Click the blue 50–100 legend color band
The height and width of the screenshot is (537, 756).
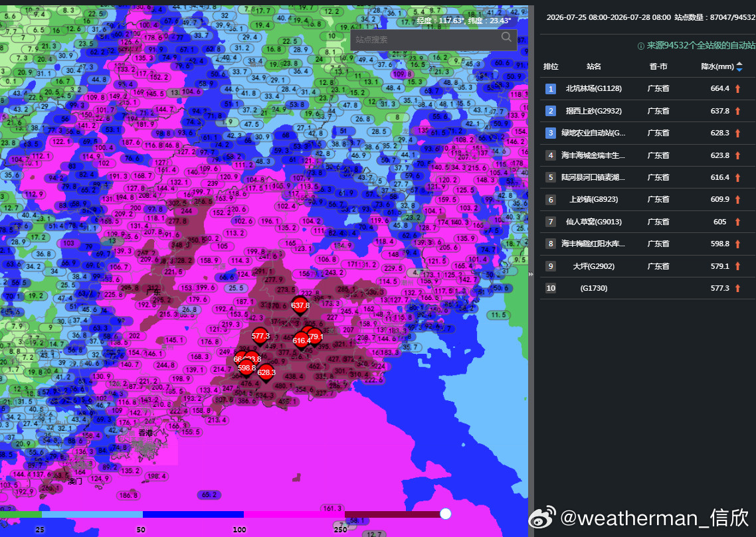tap(193, 514)
